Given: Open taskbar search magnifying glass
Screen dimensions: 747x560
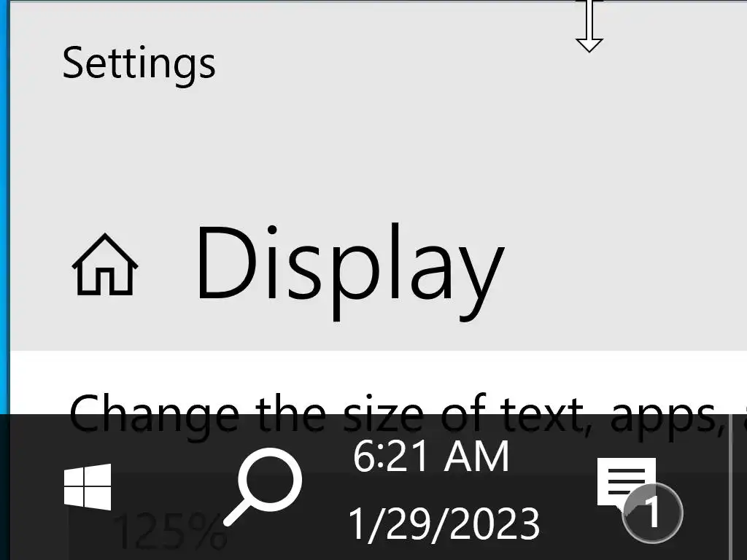Looking at the screenshot, I should tap(263, 486).
